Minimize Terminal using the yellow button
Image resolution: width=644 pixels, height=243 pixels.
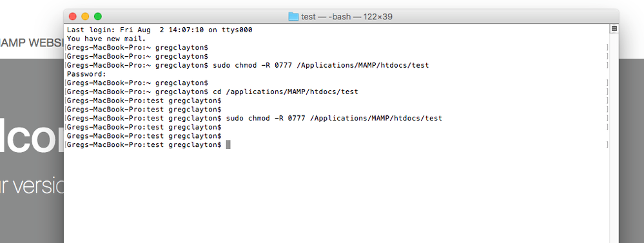85,16
